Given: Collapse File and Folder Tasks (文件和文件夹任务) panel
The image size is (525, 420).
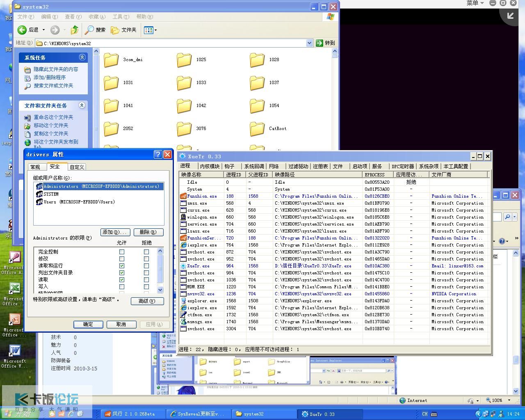Looking at the screenshot, I should [82, 105].
